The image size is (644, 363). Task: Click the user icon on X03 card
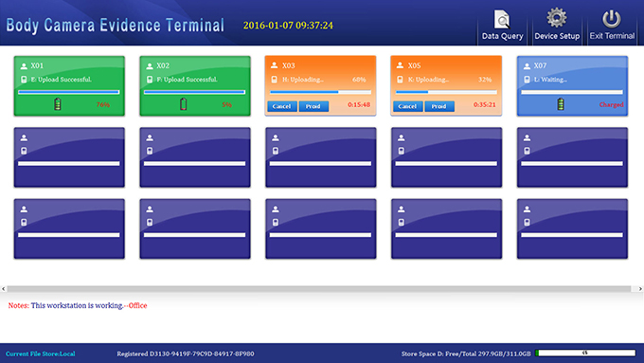click(275, 65)
